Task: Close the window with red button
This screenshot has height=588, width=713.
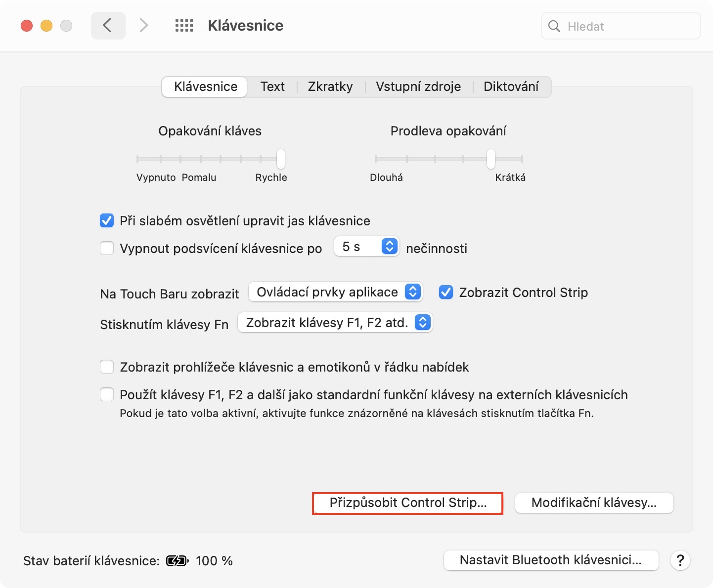Action: point(27,26)
